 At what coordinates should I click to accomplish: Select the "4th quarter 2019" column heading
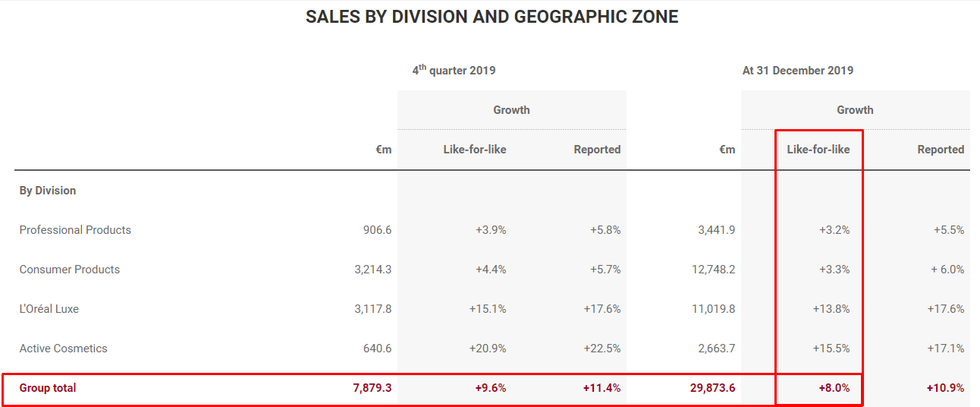point(454,70)
